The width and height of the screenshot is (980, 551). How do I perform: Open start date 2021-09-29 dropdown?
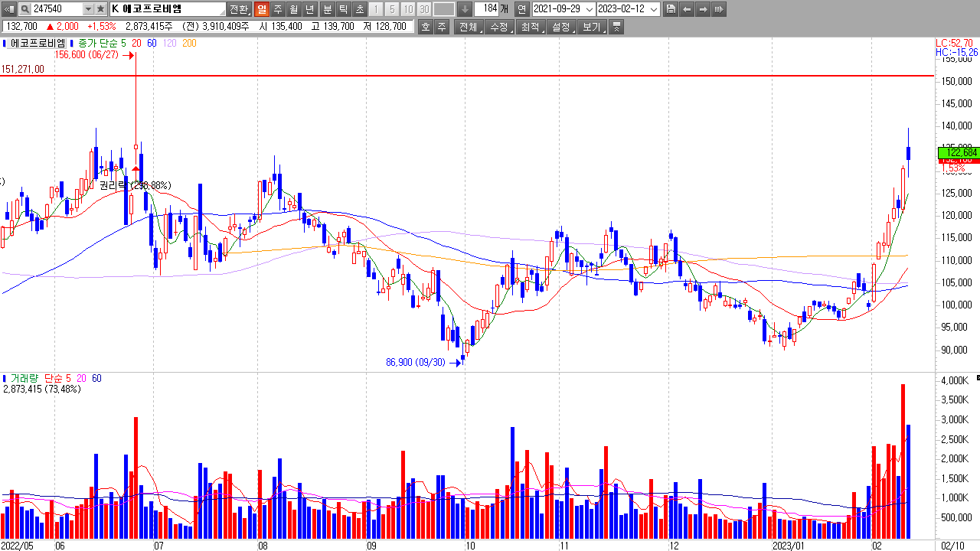coord(589,9)
